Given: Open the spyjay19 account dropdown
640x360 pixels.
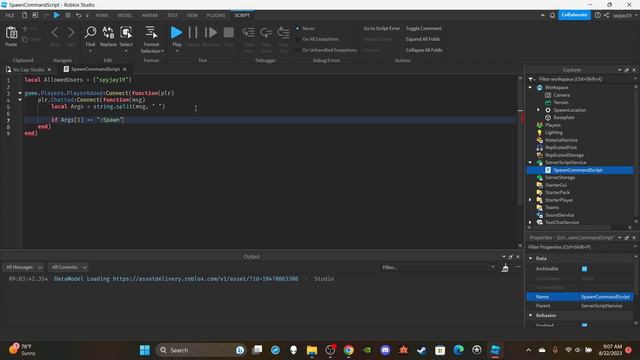Looking at the screenshot, I should 625,16.
